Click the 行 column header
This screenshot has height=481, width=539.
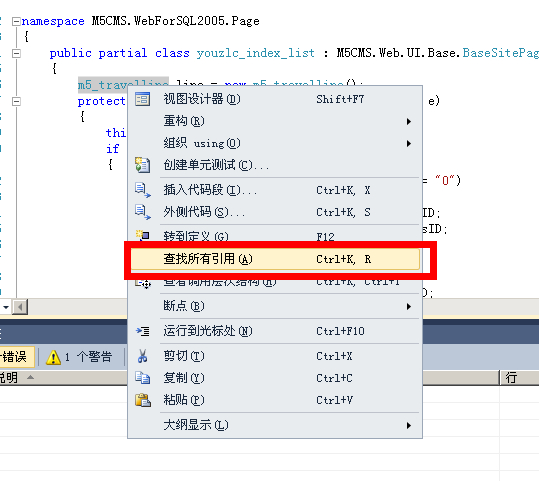pos(519,378)
